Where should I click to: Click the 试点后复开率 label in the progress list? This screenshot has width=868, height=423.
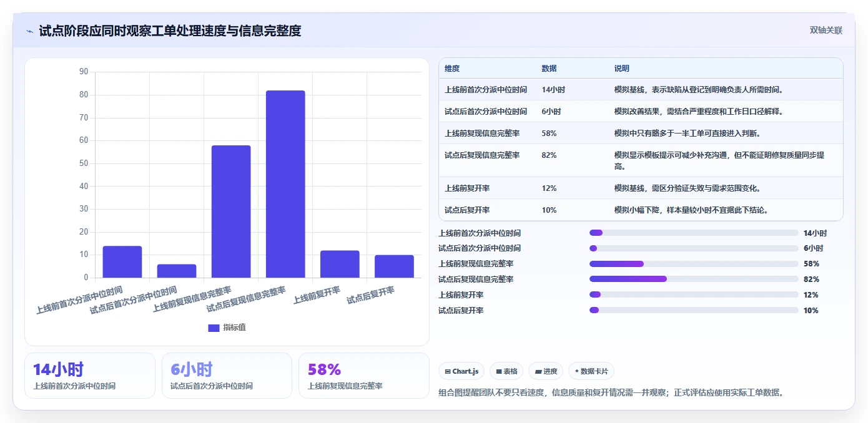(x=461, y=310)
